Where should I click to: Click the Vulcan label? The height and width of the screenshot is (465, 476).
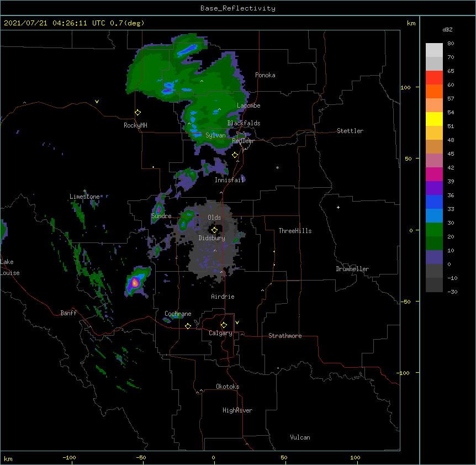point(300,437)
